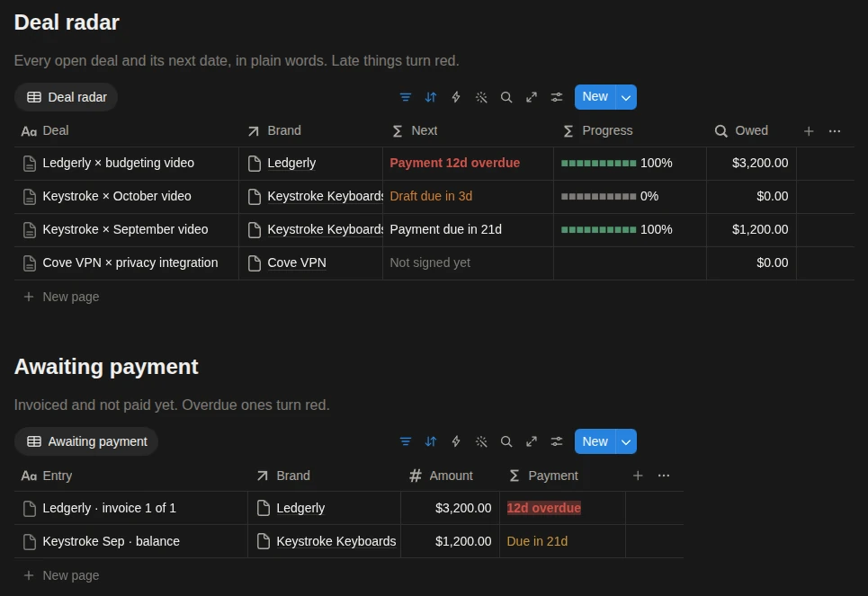
Task: Expand Deal radar database to full page
Action: [x=532, y=97]
